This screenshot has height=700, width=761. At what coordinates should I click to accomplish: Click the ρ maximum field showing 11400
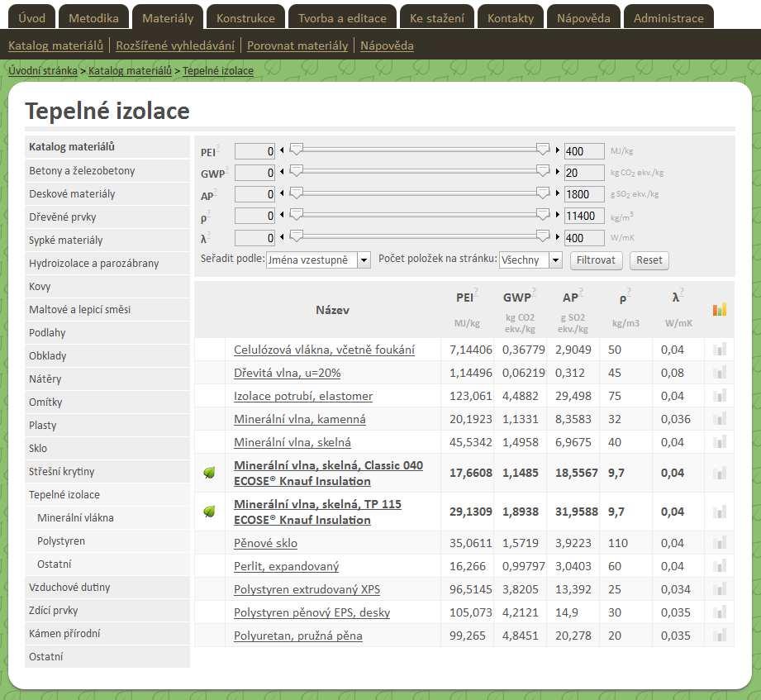[584, 216]
